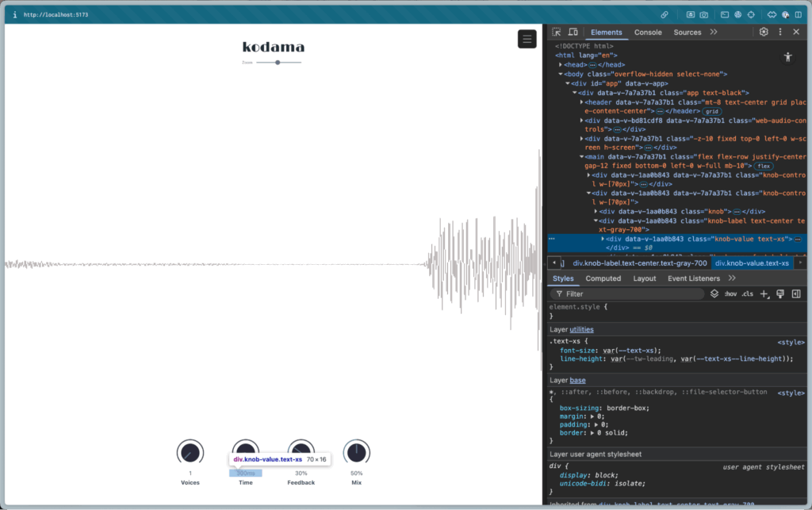The width and height of the screenshot is (812, 510).
Task: Toggle the .cls element classes panel
Action: pos(747,293)
